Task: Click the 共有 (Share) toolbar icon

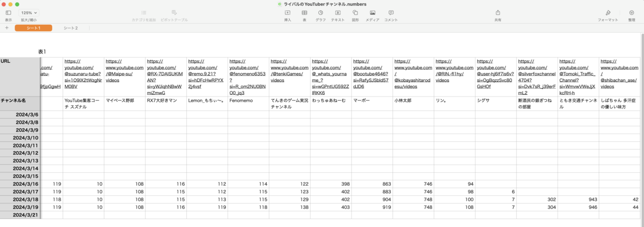Action: pyautogui.click(x=497, y=12)
